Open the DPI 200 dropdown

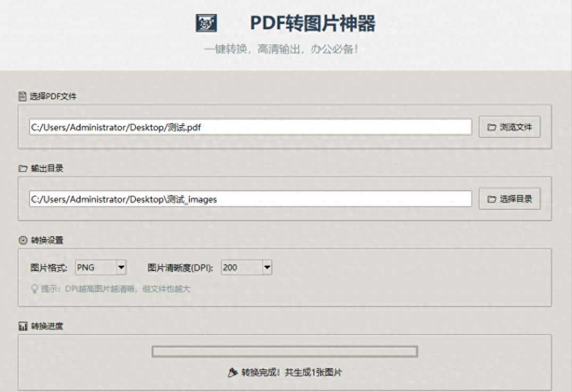(247, 268)
